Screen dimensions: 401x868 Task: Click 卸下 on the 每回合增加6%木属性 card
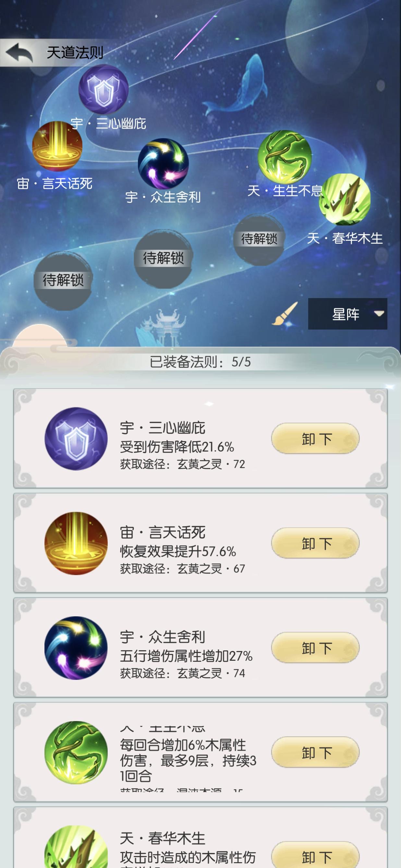click(x=315, y=752)
